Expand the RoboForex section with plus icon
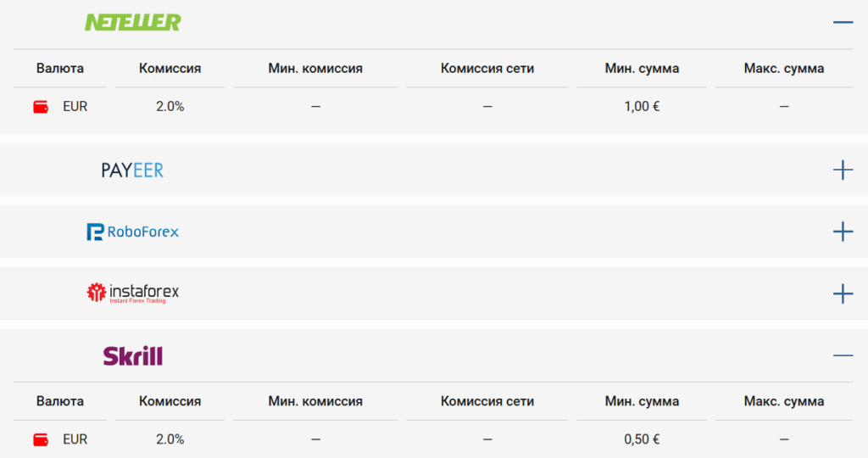The width and height of the screenshot is (868, 458). (843, 232)
